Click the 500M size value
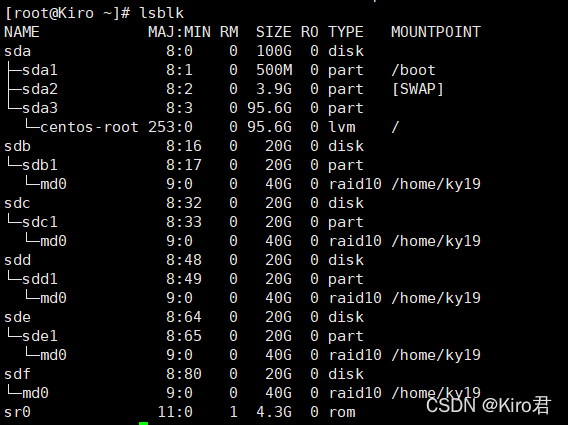 274,70
